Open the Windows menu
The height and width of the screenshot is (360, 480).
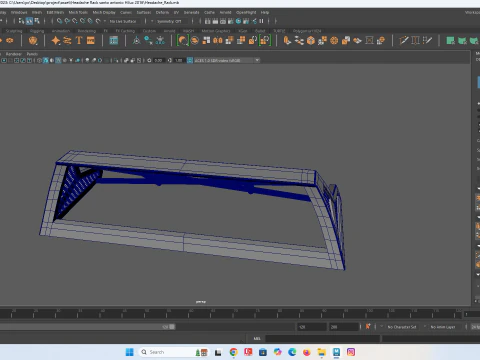point(19,12)
